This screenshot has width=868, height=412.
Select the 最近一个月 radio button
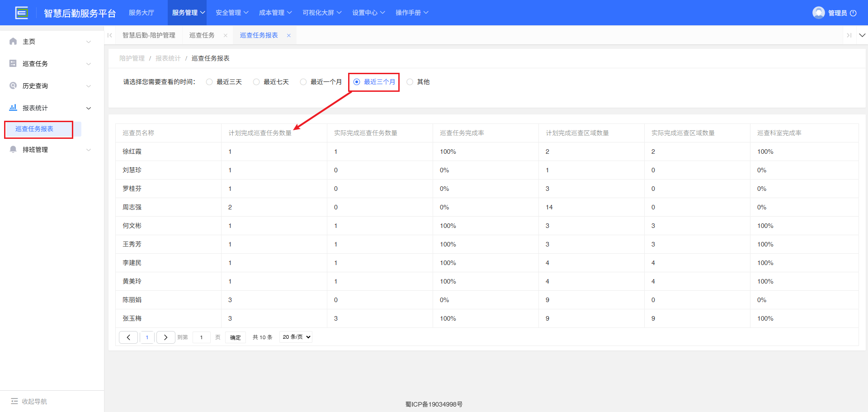[x=303, y=82]
